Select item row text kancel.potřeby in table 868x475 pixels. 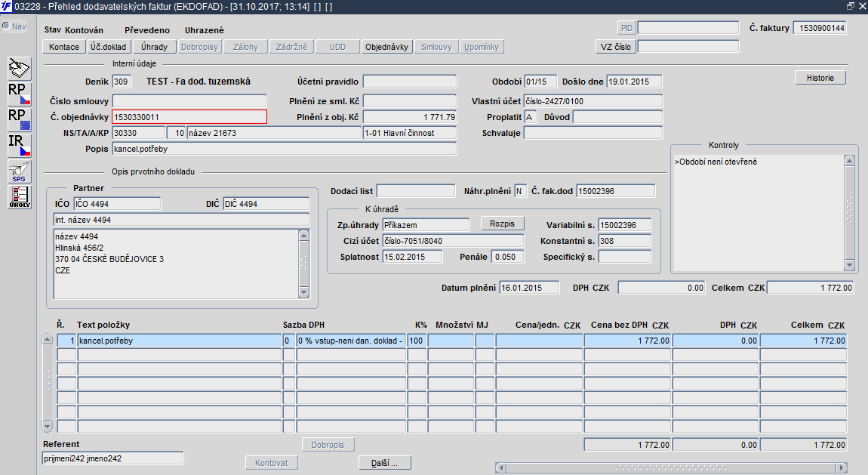click(180, 341)
